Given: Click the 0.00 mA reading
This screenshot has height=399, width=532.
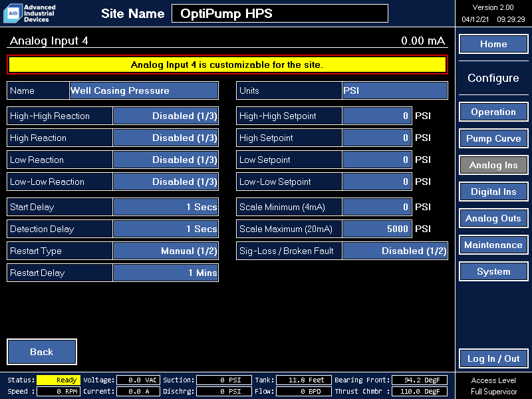Looking at the screenshot, I should [x=423, y=41].
